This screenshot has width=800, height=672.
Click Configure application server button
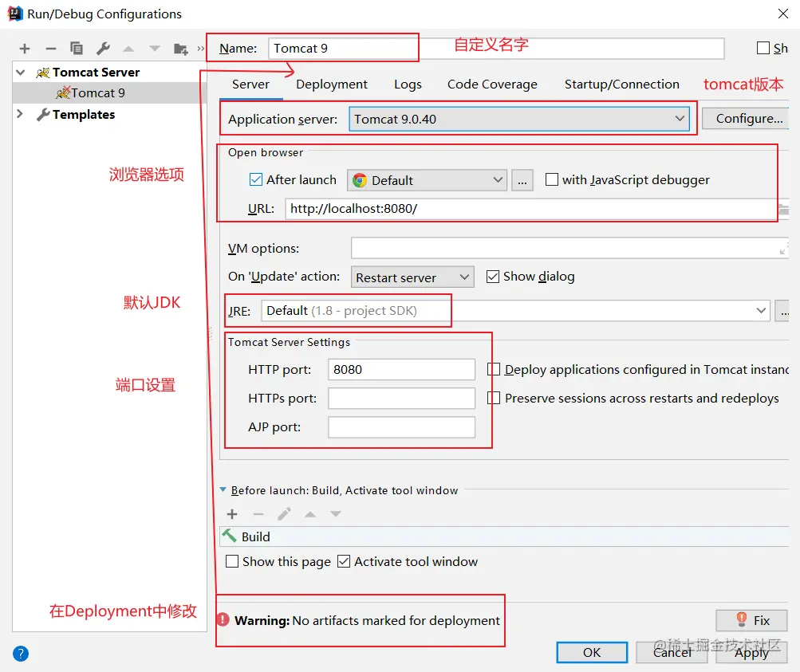(x=746, y=118)
